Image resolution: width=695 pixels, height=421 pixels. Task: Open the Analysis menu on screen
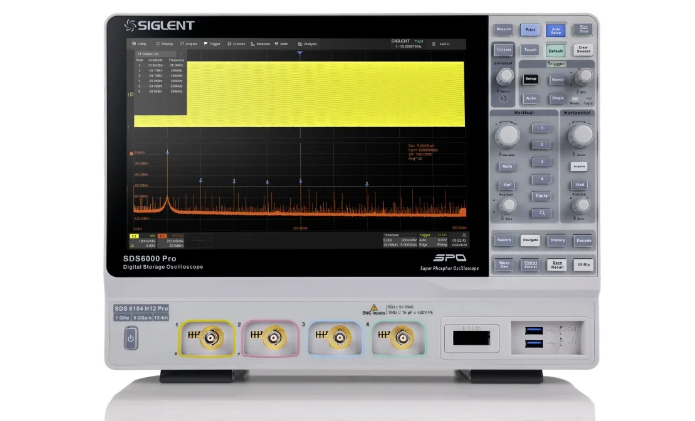coord(307,44)
